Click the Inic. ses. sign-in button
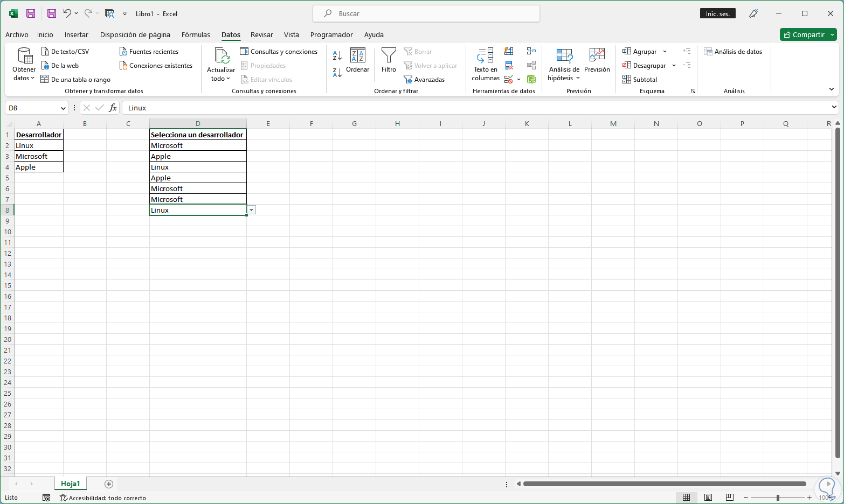 click(x=718, y=13)
